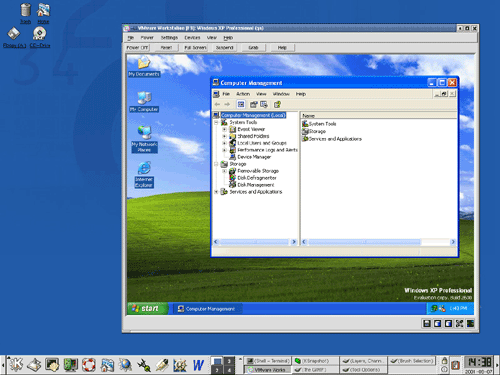Click floppy device icon in VMware status bar
This screenshot has height=375, width=500.
(x=427, y=323)
